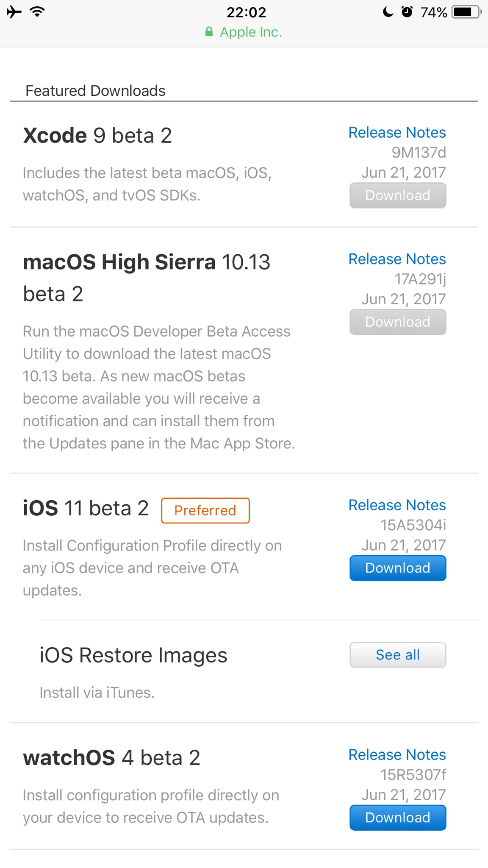Tap the Do Not Disturb moon icon
Screen dimensions: 488x868
pos(388,12)
